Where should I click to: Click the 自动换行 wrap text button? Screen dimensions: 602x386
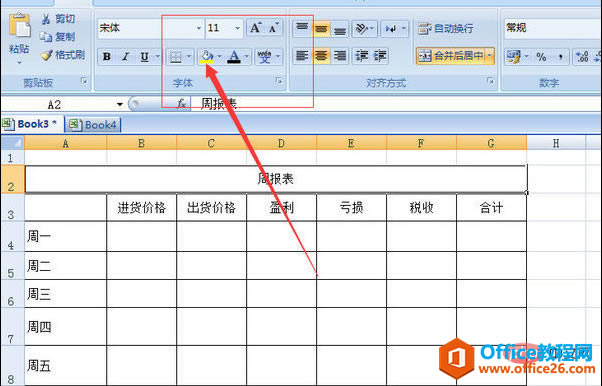(x=446, y=28)
